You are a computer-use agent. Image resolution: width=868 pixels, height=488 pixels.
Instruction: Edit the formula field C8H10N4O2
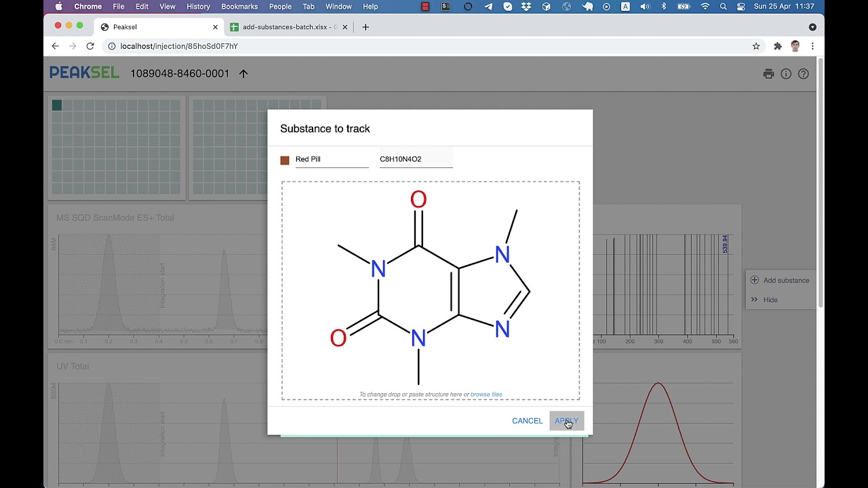tap(416, 159)
